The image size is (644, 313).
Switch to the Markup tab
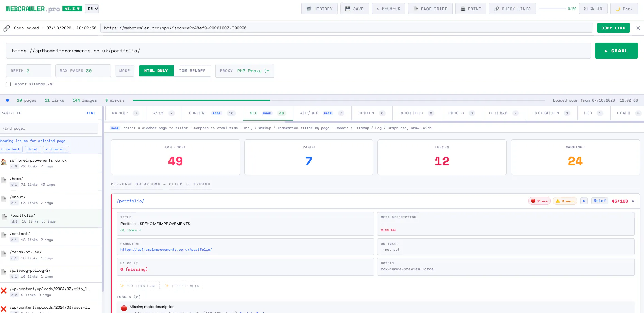tap(126, 113)
